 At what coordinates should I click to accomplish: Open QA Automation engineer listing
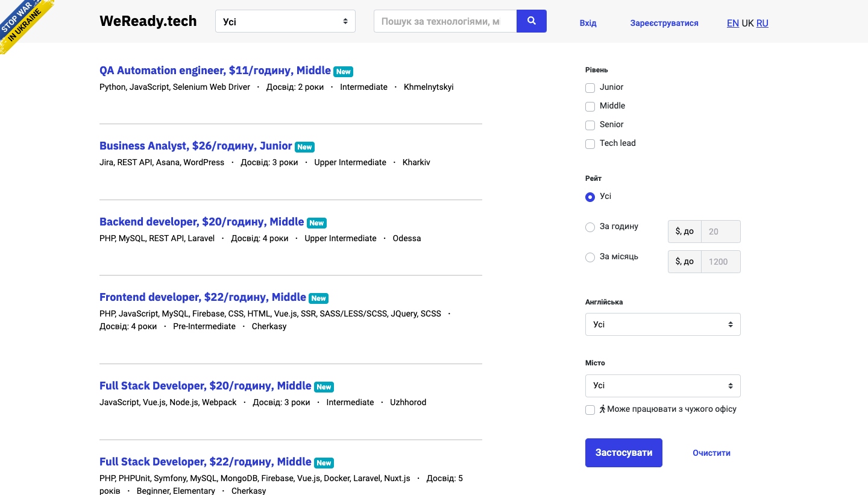point(215,71)
